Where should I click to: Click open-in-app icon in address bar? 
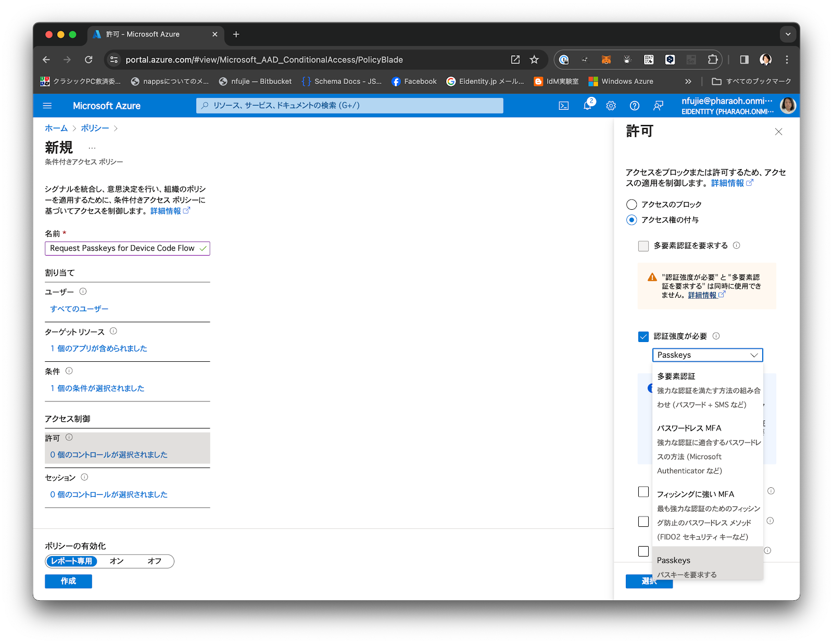[515, 59]
